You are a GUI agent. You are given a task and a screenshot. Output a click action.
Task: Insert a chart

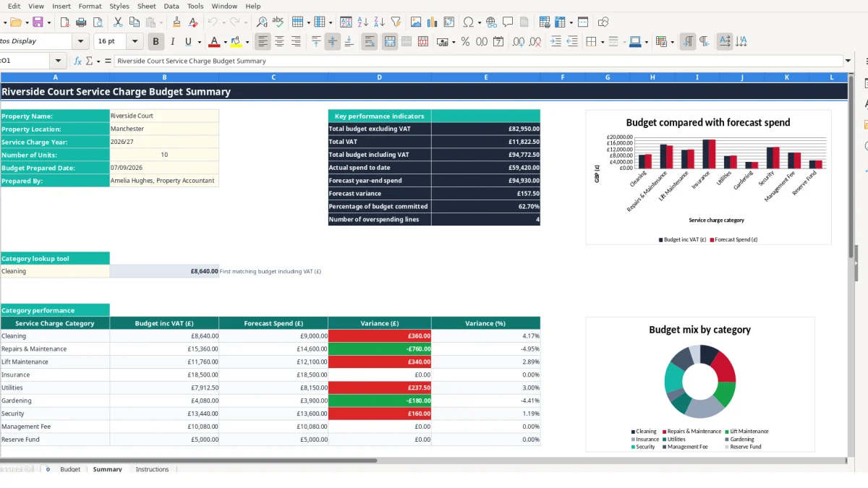(x=433, y=22)
